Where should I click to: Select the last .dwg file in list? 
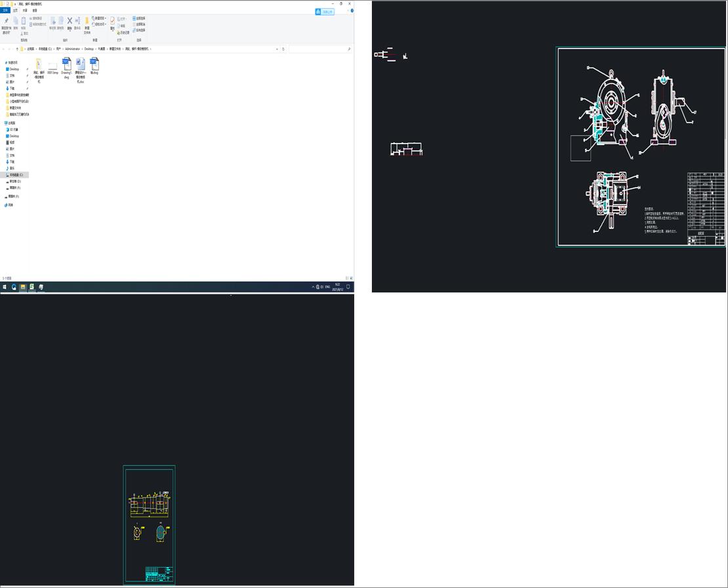[x=94, y=66]
